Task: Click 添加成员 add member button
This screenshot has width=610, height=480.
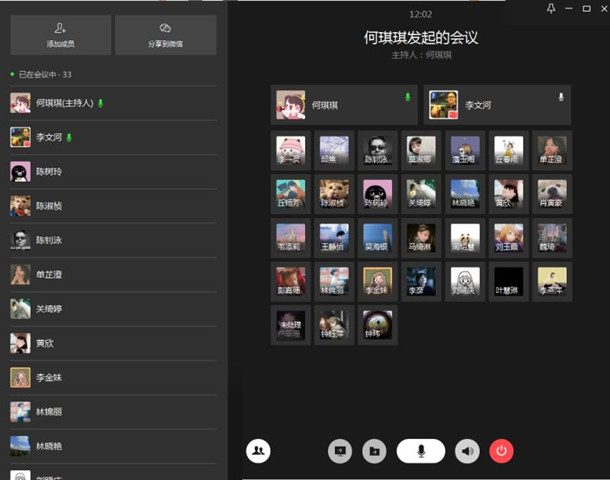Action: click(60, 35)
